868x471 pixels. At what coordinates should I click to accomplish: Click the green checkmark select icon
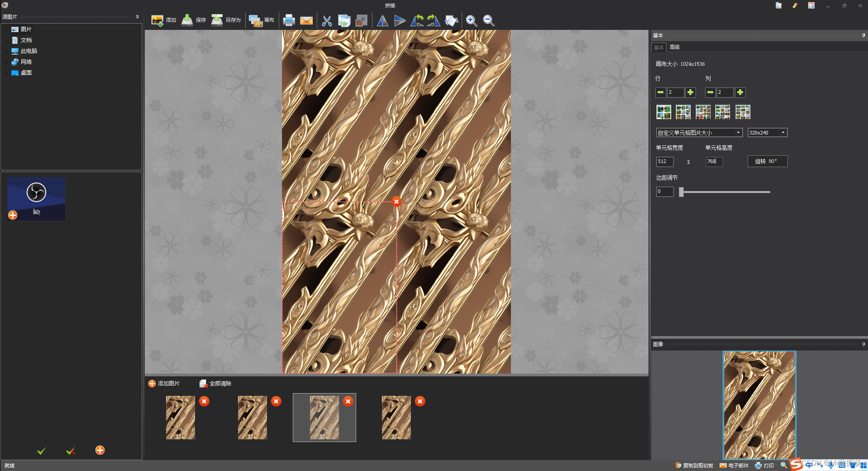41,451
